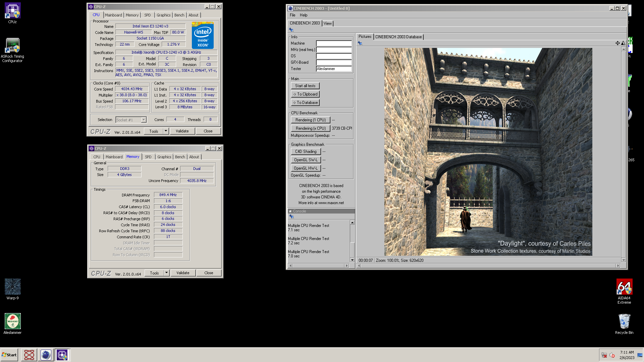
Task: Open the Recycle Bin on the desktop
Action: click(x=624, y=324)
